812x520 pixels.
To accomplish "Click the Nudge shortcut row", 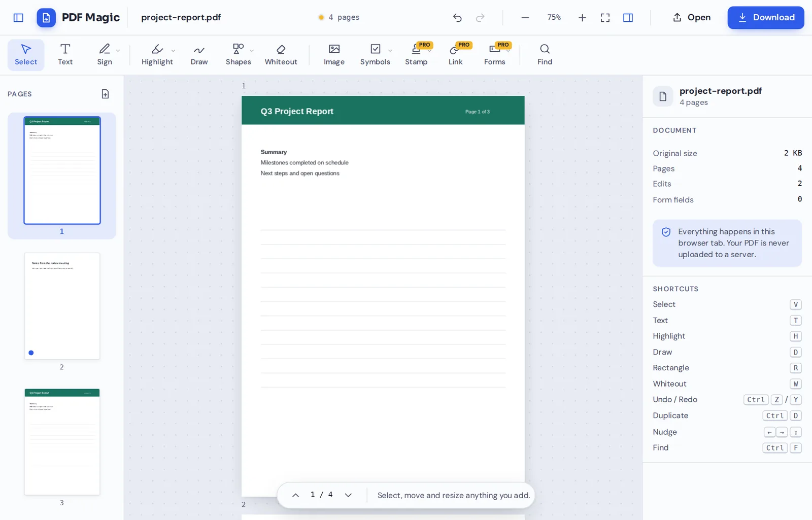I will tap(727, 432).
